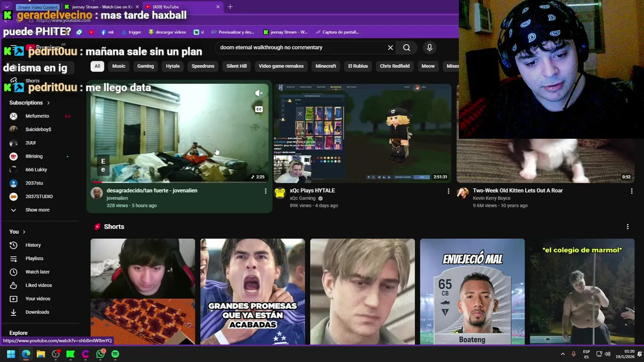Viewport: 644px width, 362px height.
Task: Open File Explorer from taskbar
Action: coord(41,354)
